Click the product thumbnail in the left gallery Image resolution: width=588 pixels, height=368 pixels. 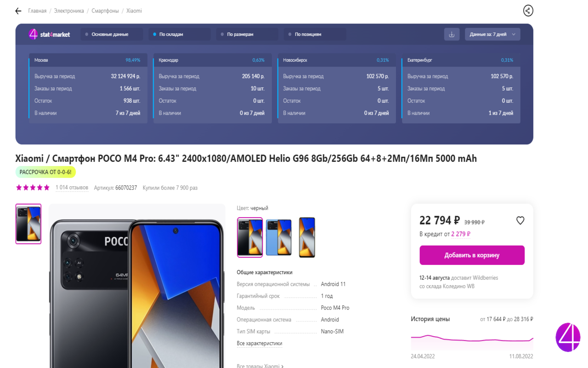coord(28,224)
